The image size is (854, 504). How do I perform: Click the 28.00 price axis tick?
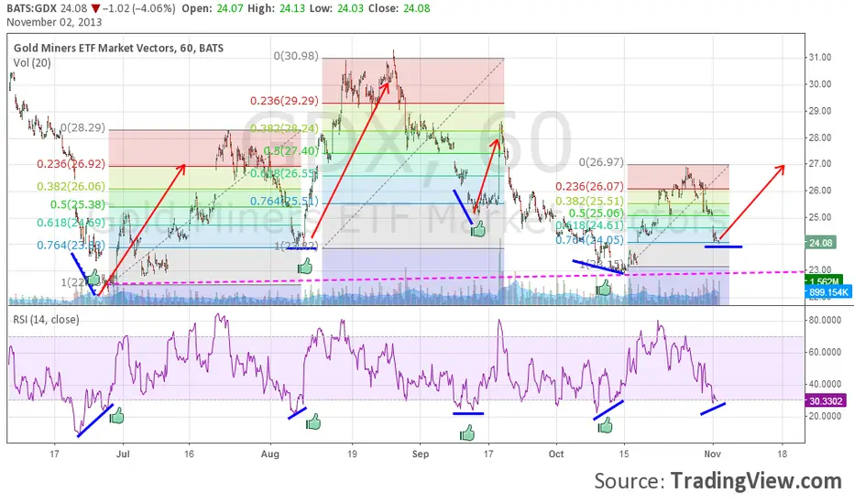pos(820,137)
